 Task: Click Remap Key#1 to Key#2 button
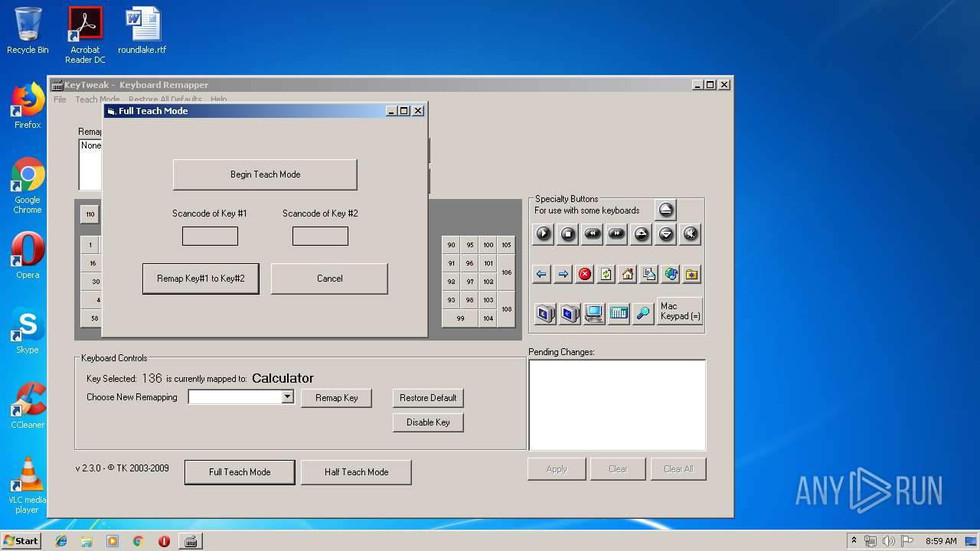pos(201,279)
